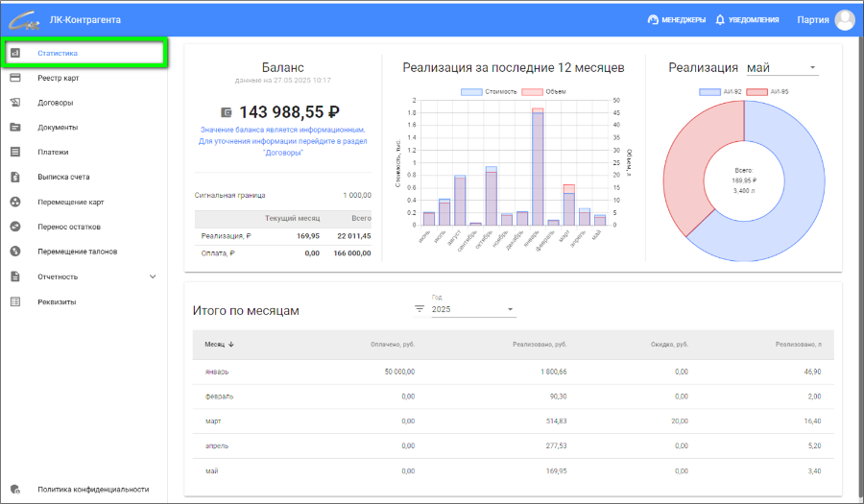The image size is (864, 504).
Task: Click the Уведомления bell icon
Action: tap(720, 19)
